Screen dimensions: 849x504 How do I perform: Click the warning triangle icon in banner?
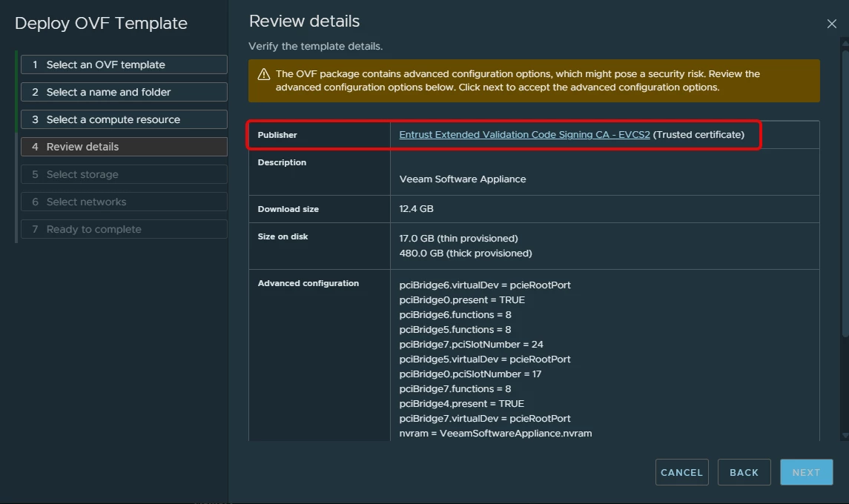coord(264,74)
